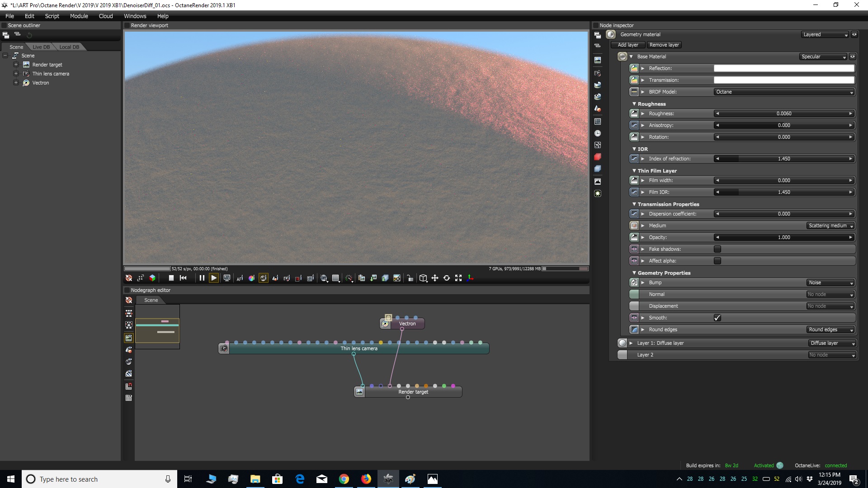Pause the render
868x488 pixels.
pyautogui.click(x=202, y=278)
